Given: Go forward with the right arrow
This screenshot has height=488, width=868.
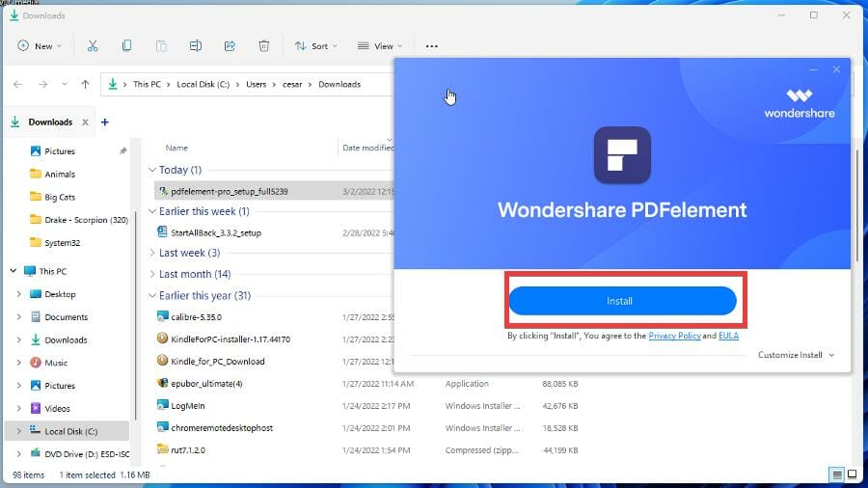Looking at the screenshot, I should (42, 84).
